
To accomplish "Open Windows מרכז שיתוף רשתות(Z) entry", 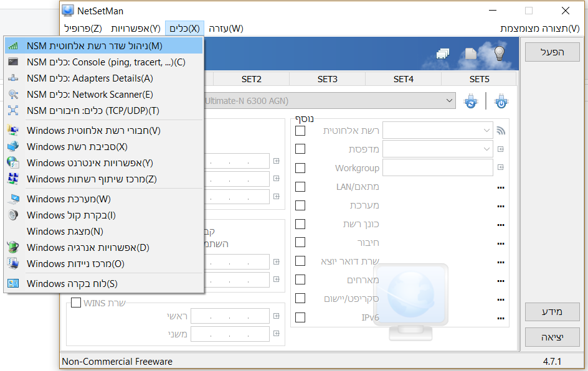I will (104, 179).
